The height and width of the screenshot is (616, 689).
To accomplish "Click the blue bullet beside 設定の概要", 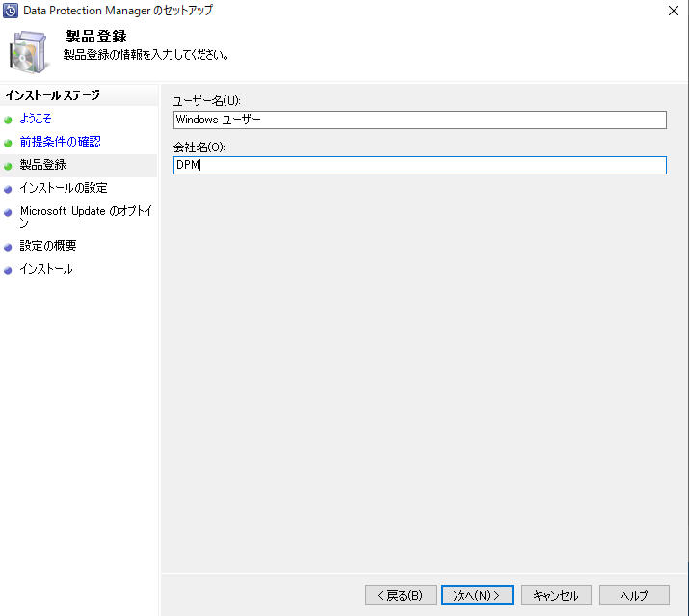I will pos(8,247).
